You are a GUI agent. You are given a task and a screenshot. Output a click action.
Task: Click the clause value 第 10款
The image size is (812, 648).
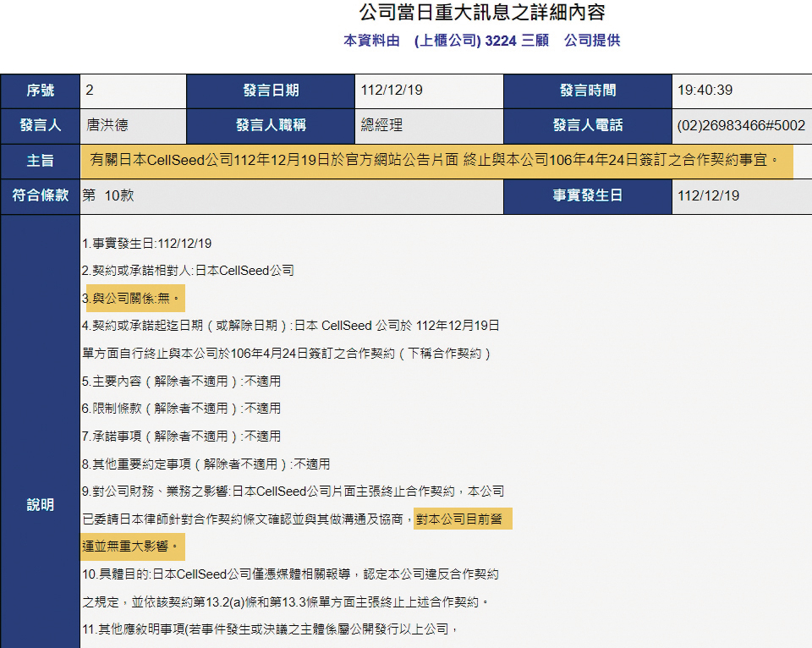[x=108, y=195]
